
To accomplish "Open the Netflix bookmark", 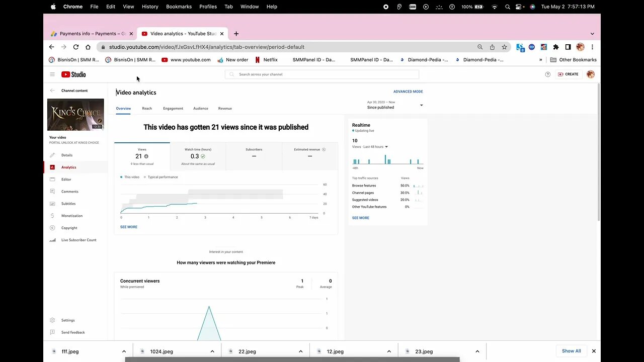I will pos(266,60).
